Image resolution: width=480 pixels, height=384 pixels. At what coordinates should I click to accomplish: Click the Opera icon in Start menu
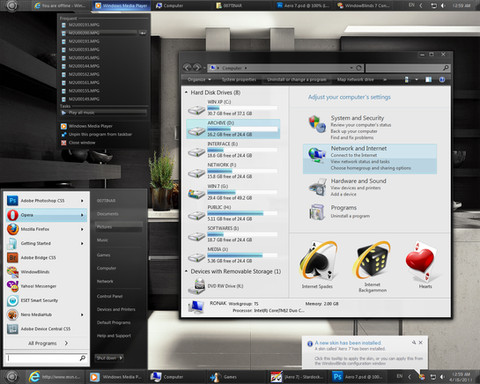tap(13, 215)
